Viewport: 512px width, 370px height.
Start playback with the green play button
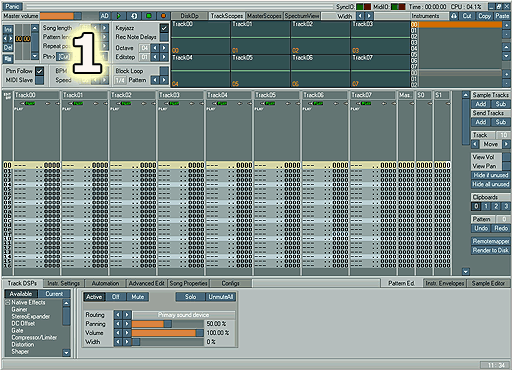[119, 16]
